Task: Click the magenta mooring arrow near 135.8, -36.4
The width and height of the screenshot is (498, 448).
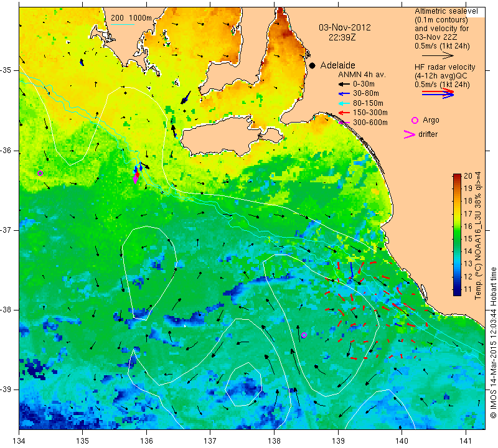Action: tap(136, 179)
